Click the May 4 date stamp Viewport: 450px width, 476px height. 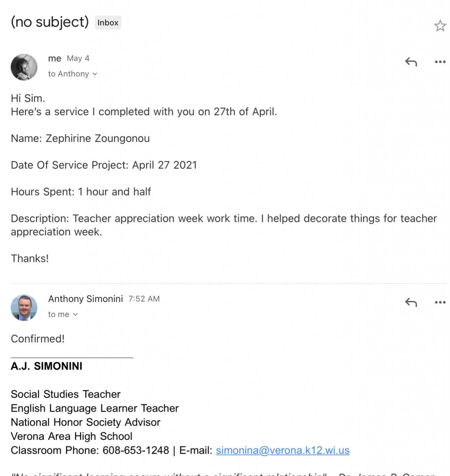coord(78,58)
